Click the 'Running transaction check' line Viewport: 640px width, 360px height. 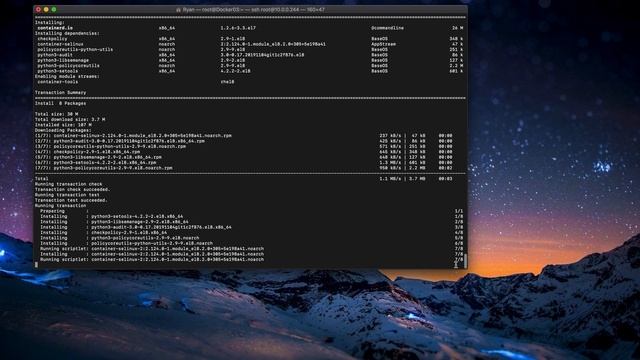click(69, 184)
